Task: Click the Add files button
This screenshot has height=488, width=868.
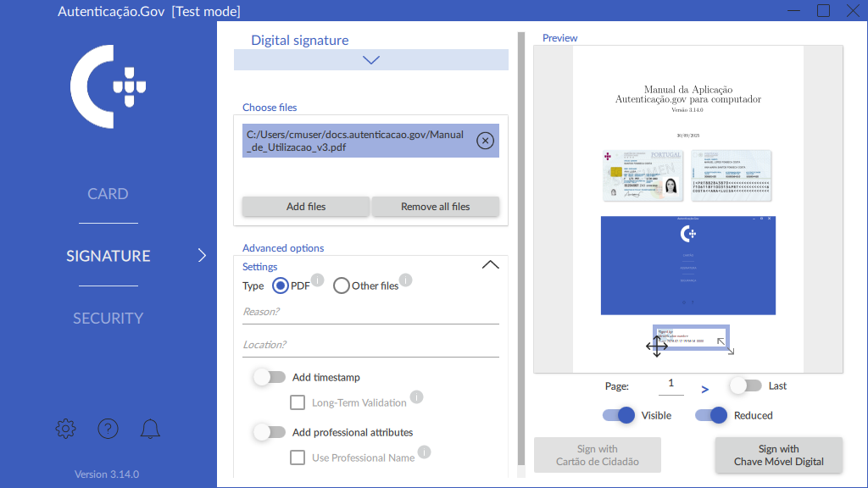Action: (306, 206)
